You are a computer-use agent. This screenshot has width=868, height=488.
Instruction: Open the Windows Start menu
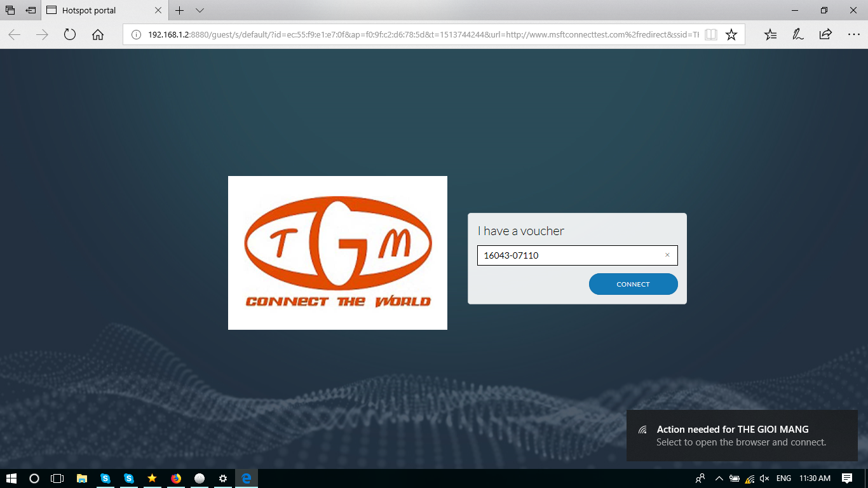point(11,478)
